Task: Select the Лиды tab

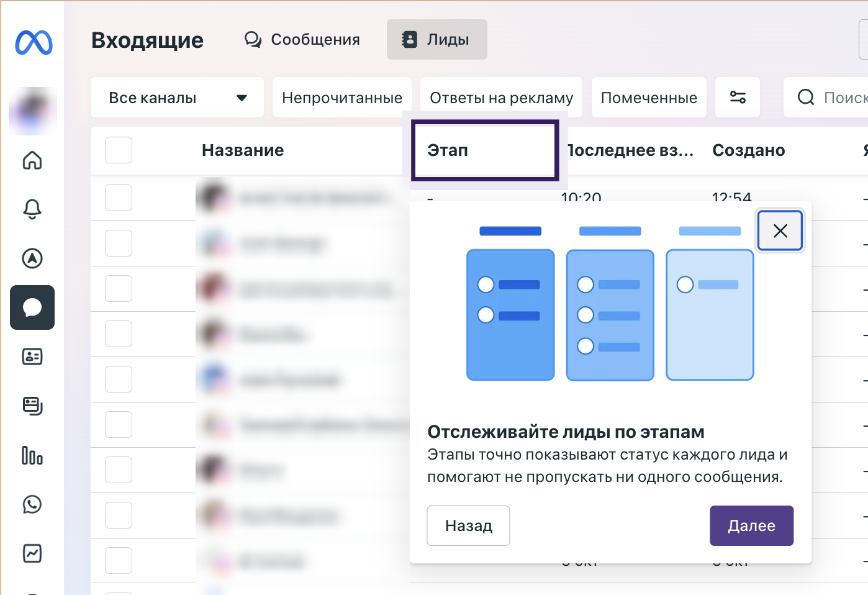Action: tap(437, 40)
